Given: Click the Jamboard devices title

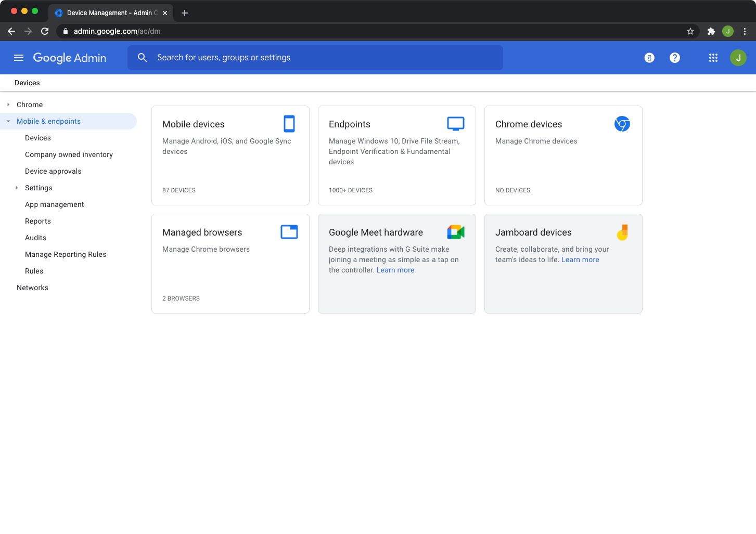Looking at the screenshot, I should [x=533, y=232].
